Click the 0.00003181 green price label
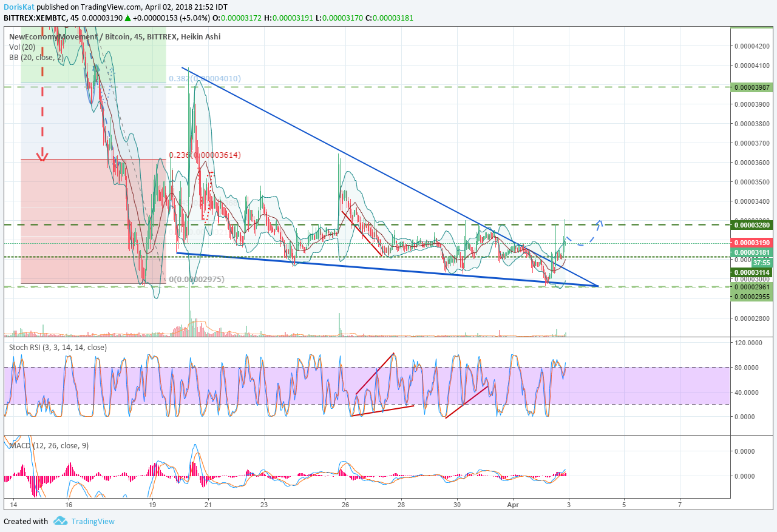Screen dimensions: 777x532 [752, 252]
